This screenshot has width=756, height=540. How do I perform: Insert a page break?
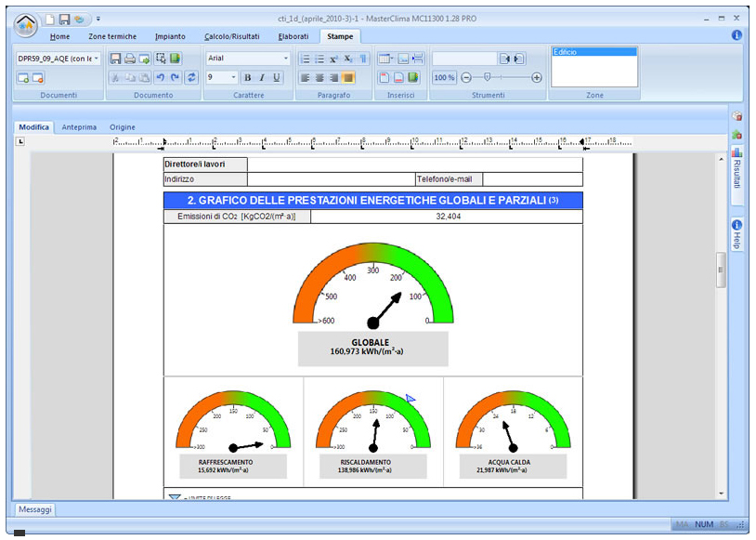pos(418,59)
